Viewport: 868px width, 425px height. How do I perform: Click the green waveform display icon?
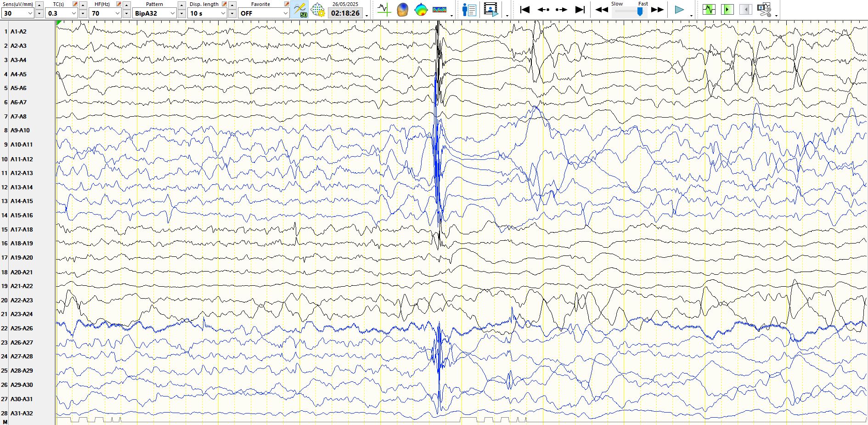click(x=709, y=9)
